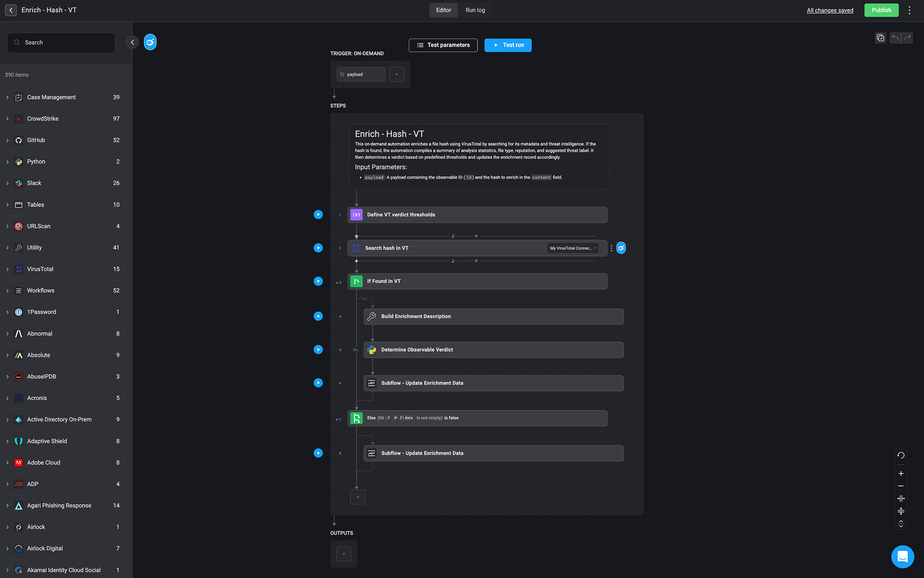Select Active Directory On-Prem integration

tap(66, 419)
